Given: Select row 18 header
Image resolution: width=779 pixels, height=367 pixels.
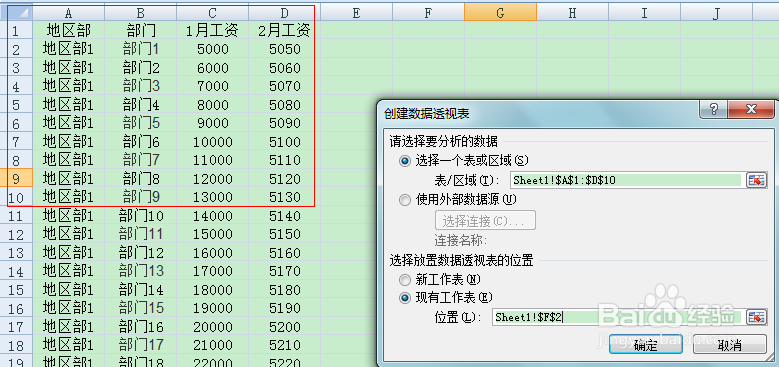Looking at the screenshot, I should pos(16,346).
